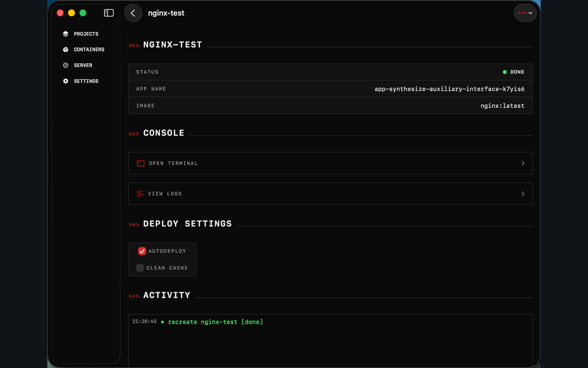Click the green Done status dot
Screen dimensions: 588x368
point(505,72)
